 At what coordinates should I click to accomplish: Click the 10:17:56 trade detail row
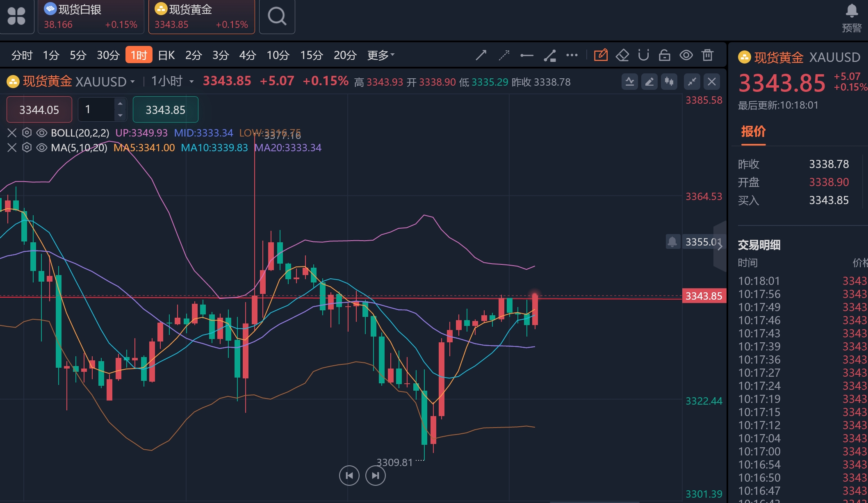pyautogui.click(x=802, y=294)
